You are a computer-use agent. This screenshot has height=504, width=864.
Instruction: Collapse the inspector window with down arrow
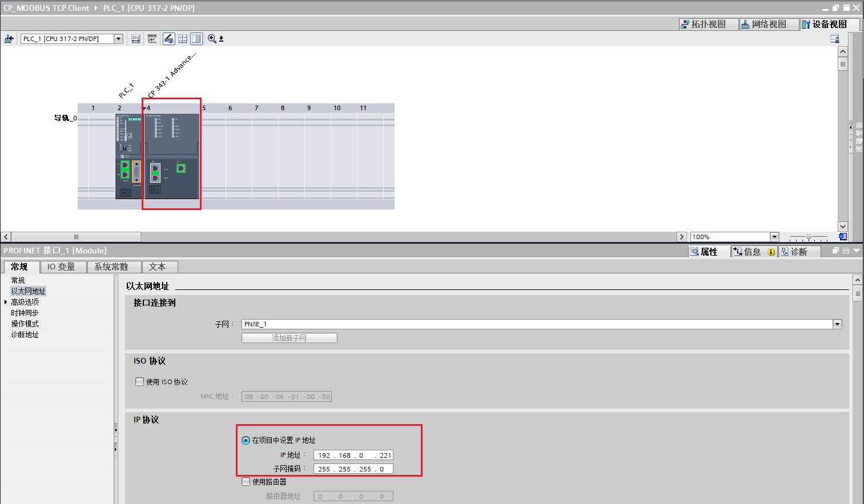pyautogui.click(x=857, y=251)
